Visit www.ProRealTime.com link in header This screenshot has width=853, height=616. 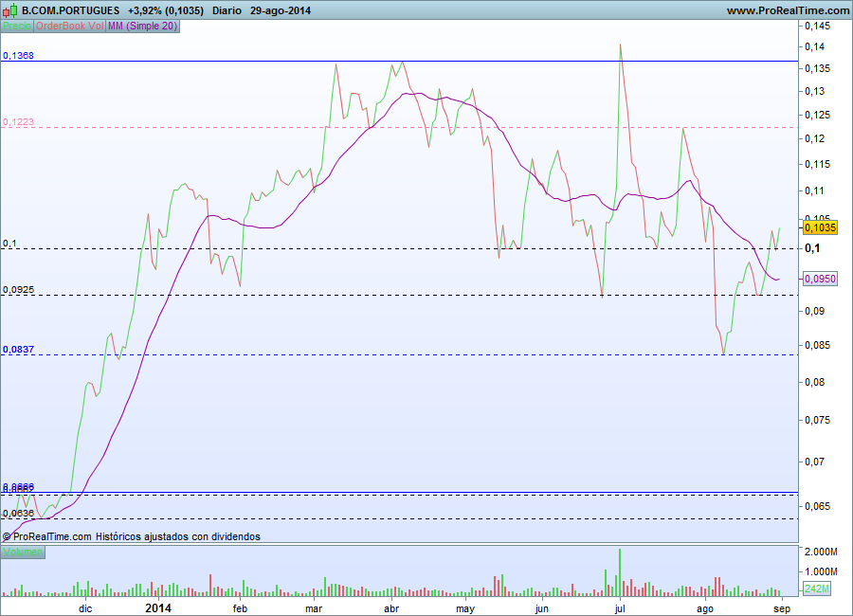point(788,10)
